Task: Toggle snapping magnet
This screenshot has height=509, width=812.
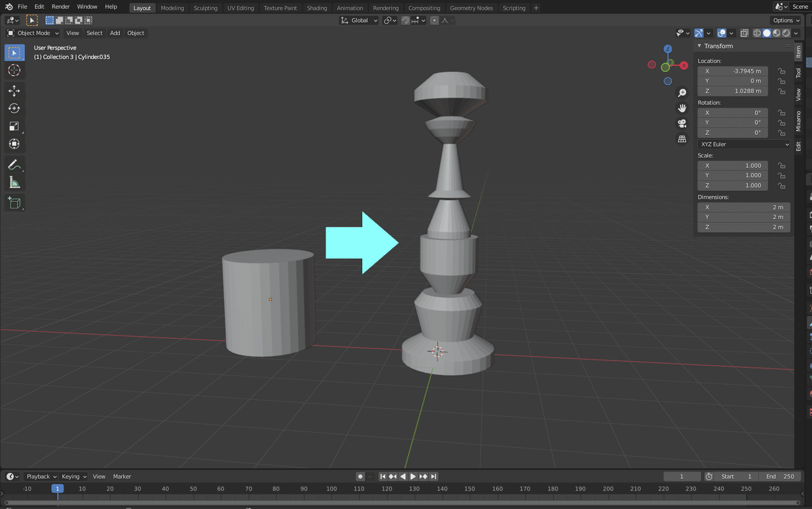Action: pyautogui.click(x=405, y=20)
